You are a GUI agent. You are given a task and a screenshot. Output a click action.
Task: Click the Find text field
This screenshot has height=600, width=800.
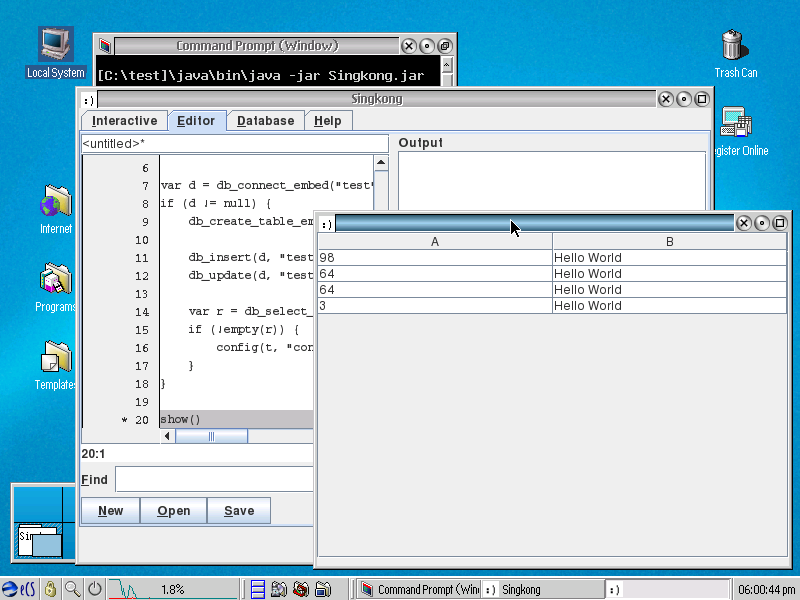(x=214, y=480)
